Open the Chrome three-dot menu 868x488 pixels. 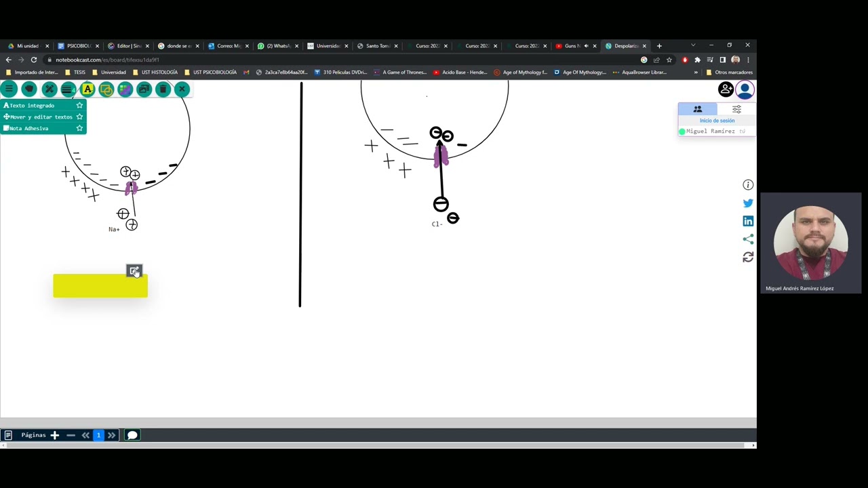pos(748,60)
